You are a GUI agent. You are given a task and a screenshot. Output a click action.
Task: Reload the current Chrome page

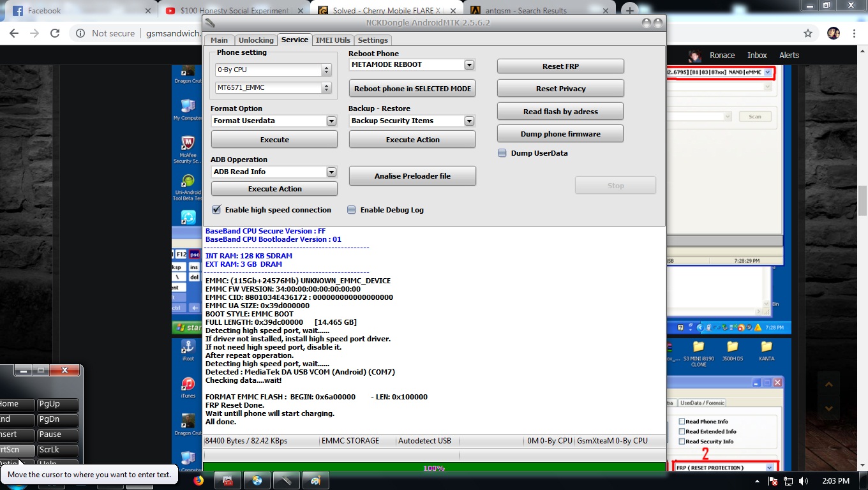click(55, 33)
